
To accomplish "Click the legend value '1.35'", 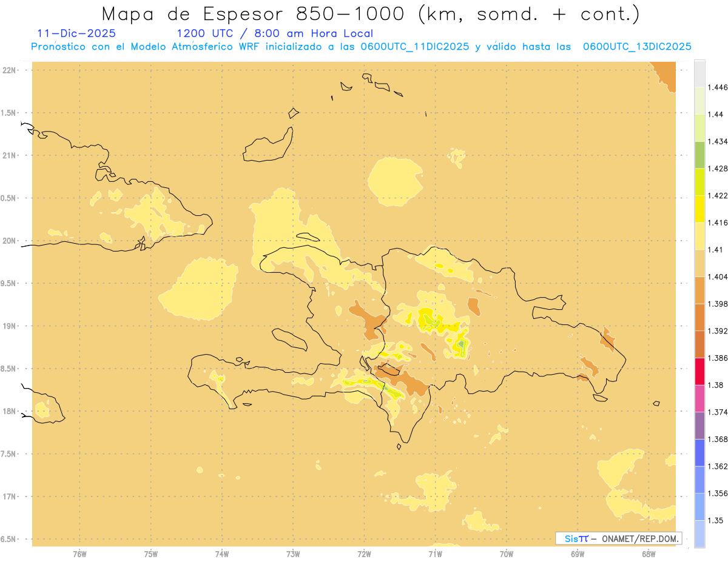I will click(715, 520).
